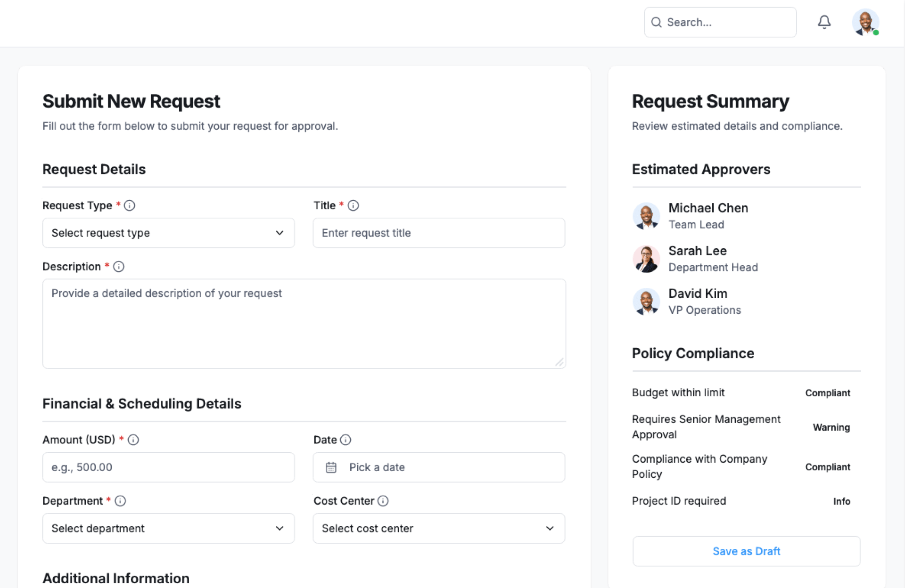
Task: Click info icon beside Title label
Action: point(353,205)
